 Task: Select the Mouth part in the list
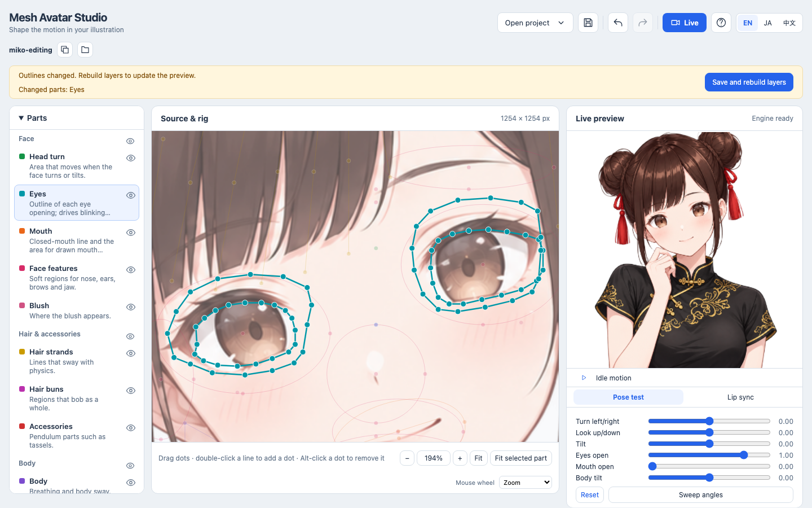click(x=77, y=240)
